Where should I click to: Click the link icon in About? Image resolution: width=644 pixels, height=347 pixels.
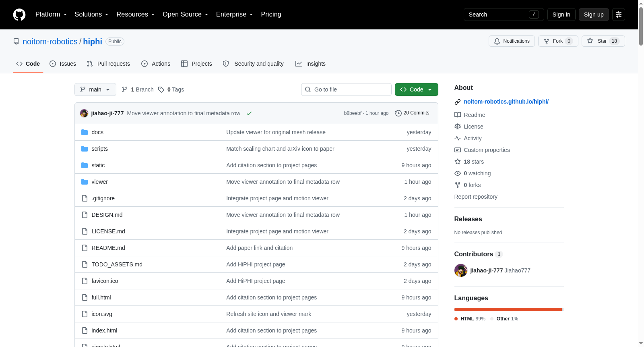tap(458, 102)
